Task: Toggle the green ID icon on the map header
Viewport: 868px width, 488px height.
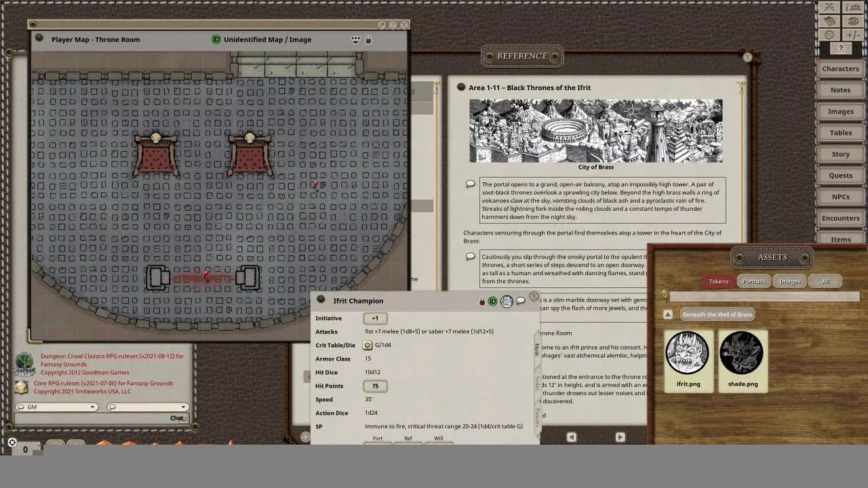Action: click(216, 39)
